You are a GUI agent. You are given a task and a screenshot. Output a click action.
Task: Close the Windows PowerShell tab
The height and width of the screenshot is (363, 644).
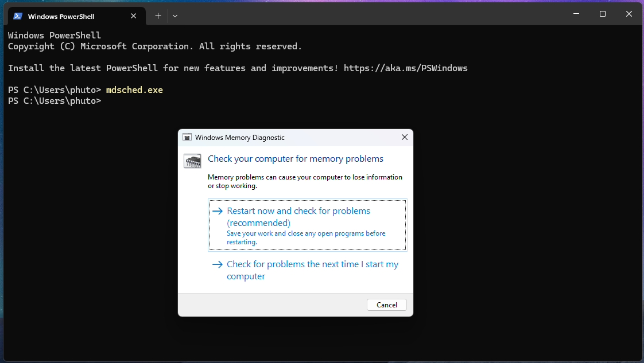point(133,16)
